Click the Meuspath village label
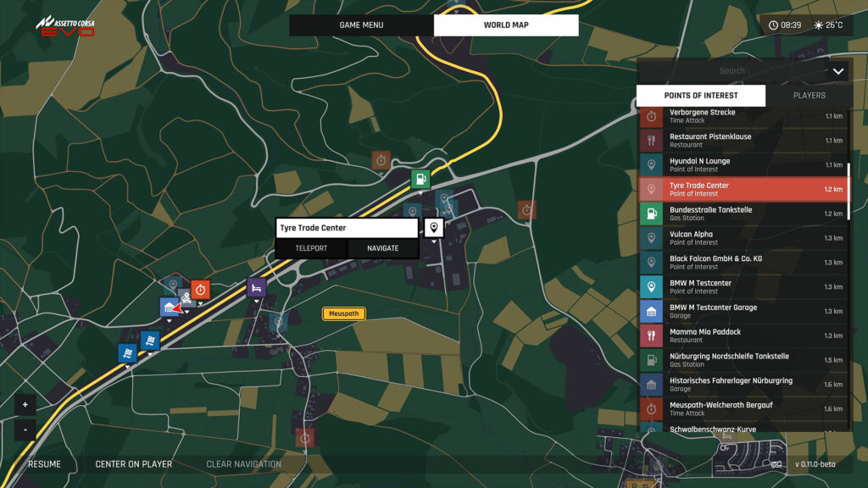This screenshot has width=868, height=488. coord(344,313)
